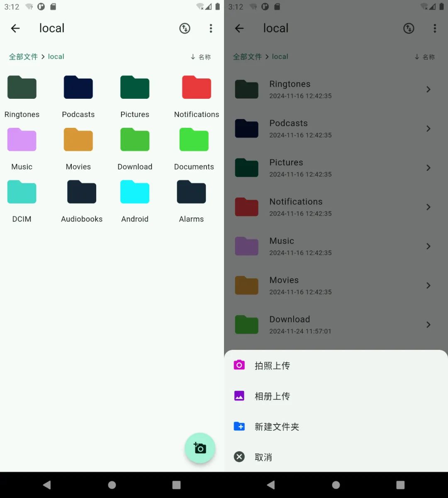Open the three-dot overflow menu in left screen
This screenshot has width=448, height=498.
point(211,28)
